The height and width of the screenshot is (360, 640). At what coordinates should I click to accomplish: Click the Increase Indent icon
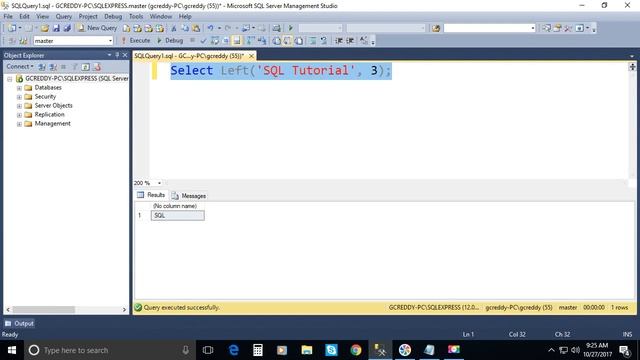coord(350,41)
